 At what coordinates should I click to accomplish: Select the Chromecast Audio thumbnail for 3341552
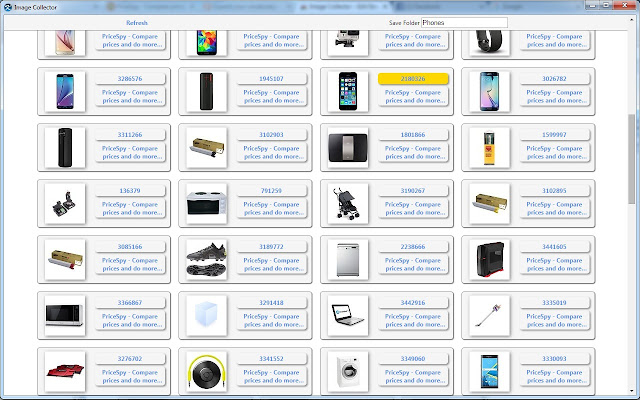click(207, 371)
